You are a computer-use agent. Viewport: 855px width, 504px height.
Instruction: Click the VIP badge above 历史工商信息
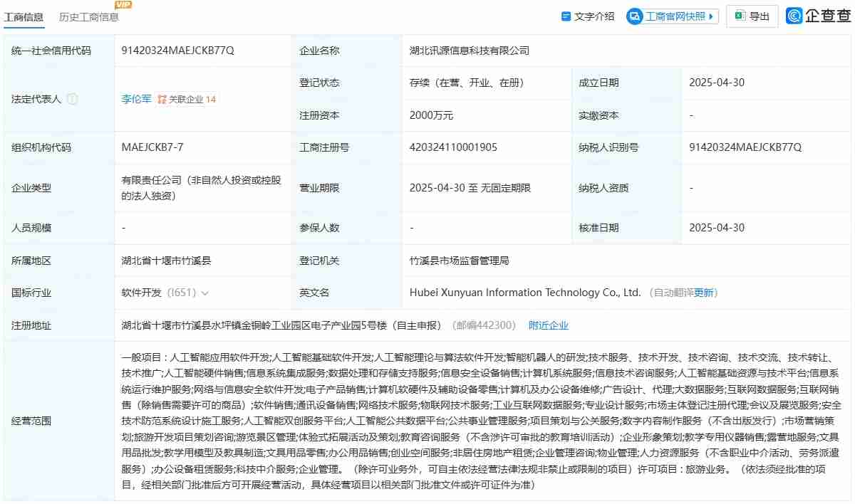click(122, 5)
